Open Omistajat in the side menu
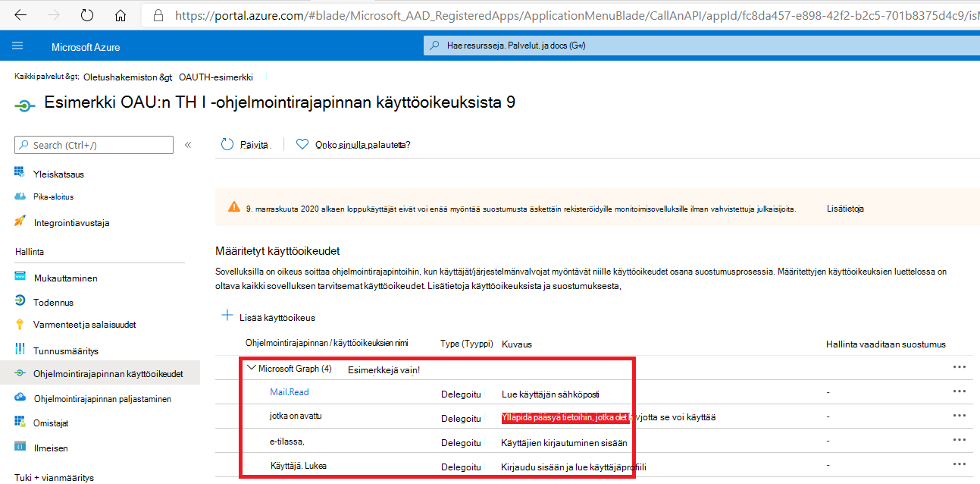Screen dimensions: 980x484 52,422
